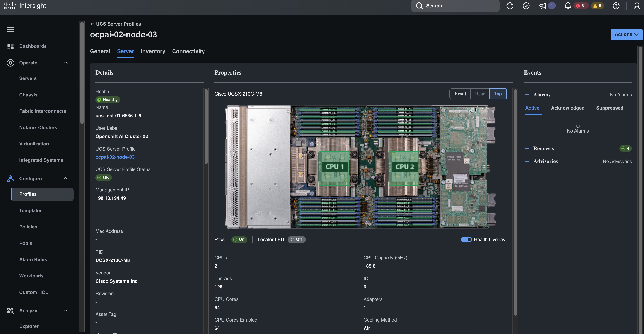Collapse the Configure menu section
The height and width of the screenshot is (334, 644).
coord(66,179)
